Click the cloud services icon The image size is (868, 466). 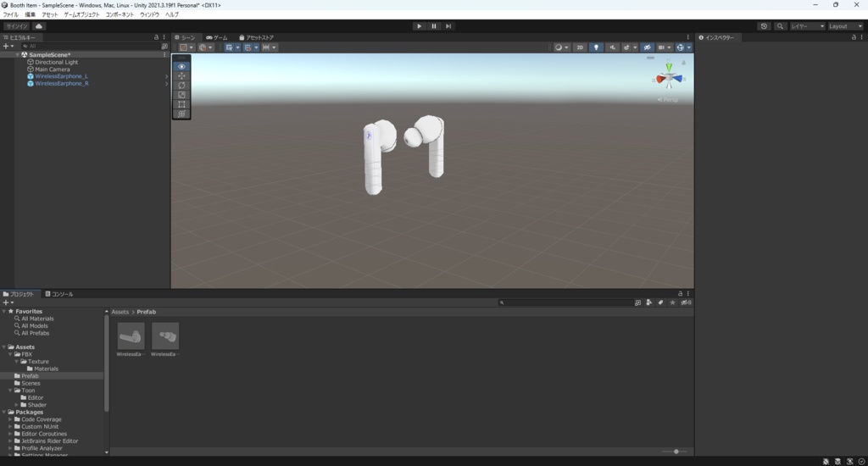click(39, 26)
